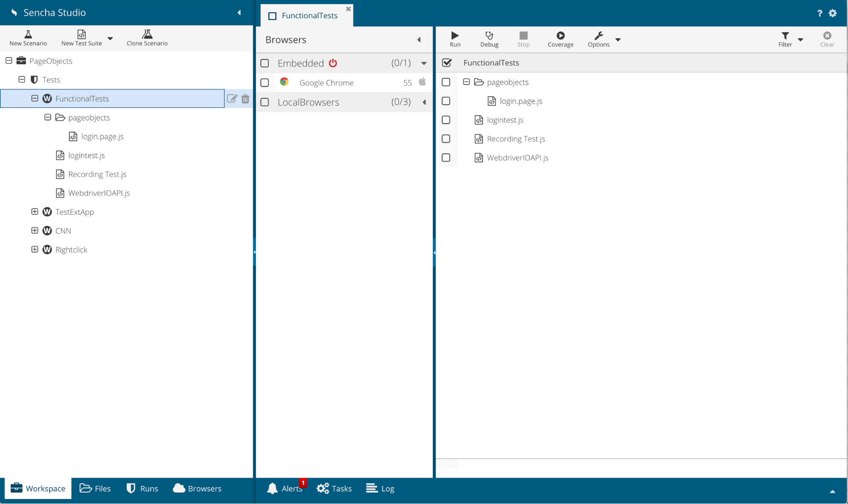The height and width of the screenshot is (504, 848).
Task: Click the Debug stethoscope icon
Action: (489, 35)
